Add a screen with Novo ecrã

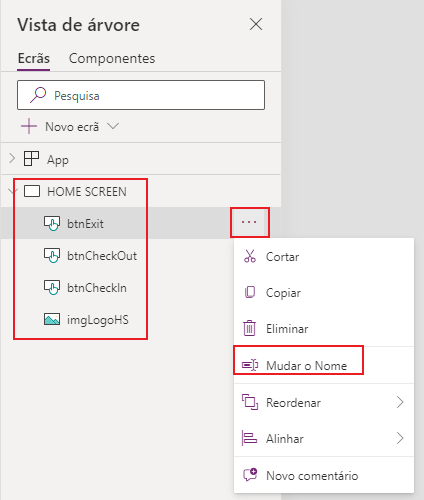(x=60, y=127)
